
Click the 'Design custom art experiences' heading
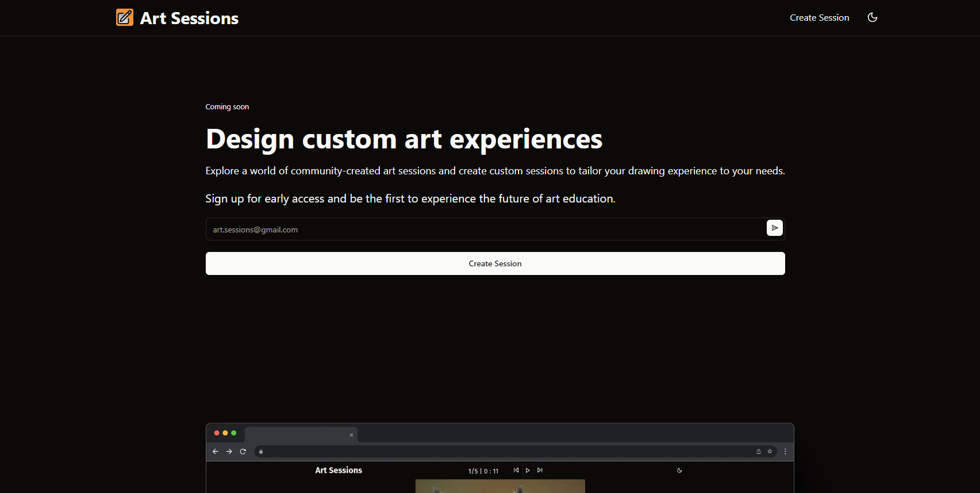tap(404, 139)
